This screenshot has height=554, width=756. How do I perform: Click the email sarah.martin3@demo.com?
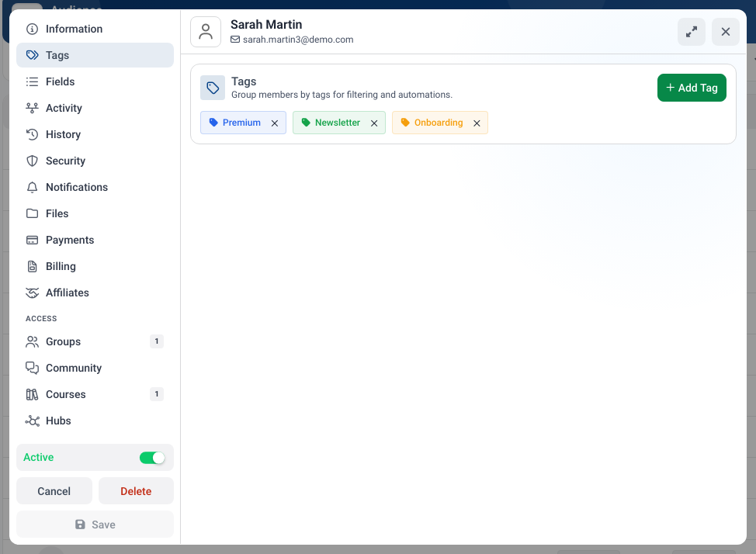298,40
